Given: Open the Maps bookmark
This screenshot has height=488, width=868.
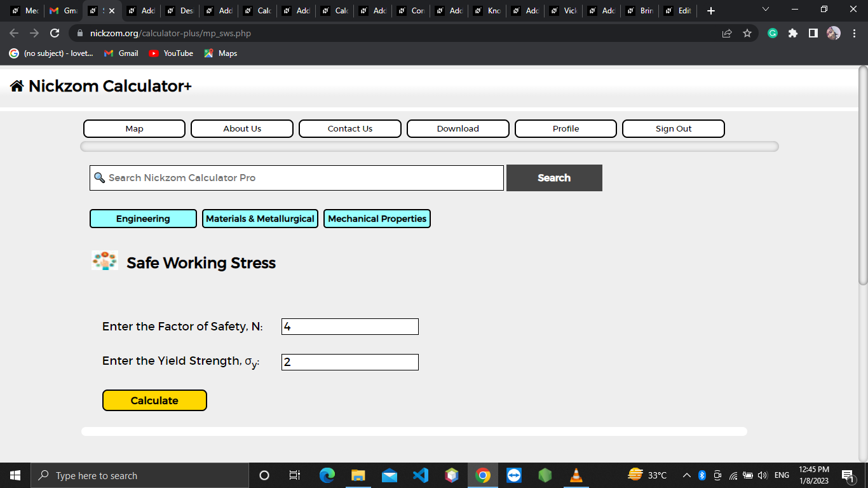Looking at the screenshot, I should click(220, 53).
